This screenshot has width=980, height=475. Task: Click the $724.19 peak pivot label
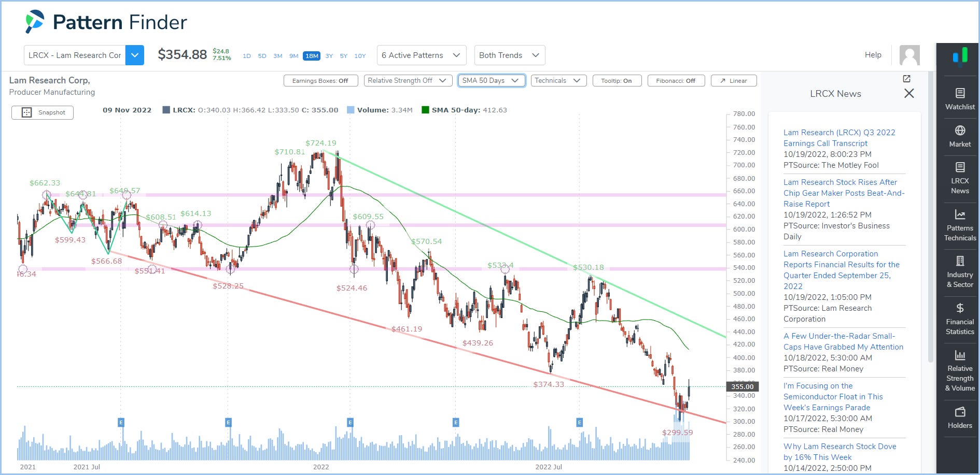pyautogui.click(x=320, y=143)
